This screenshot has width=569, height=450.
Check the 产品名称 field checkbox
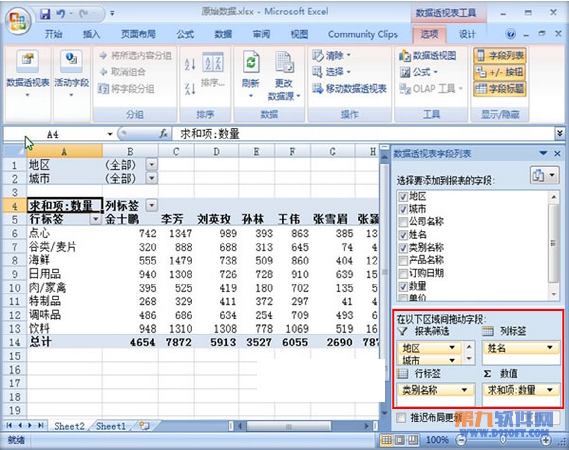403,260
